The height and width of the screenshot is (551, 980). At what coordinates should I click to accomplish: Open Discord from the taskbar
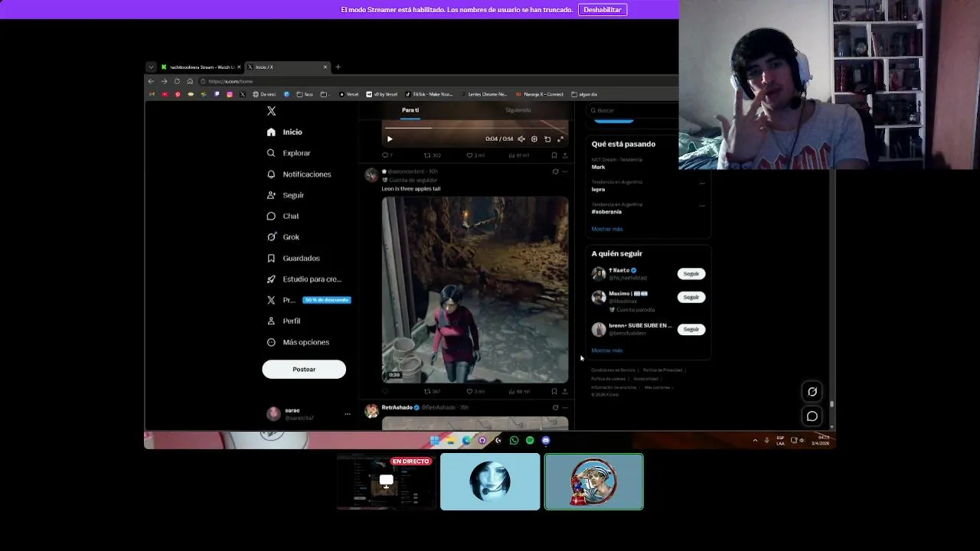click(546, 441)
